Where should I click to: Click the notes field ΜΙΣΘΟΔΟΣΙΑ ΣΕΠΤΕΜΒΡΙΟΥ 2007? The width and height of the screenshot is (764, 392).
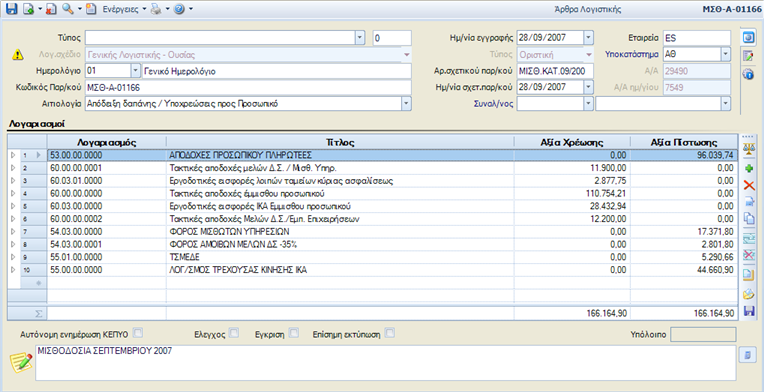point(385,362)
